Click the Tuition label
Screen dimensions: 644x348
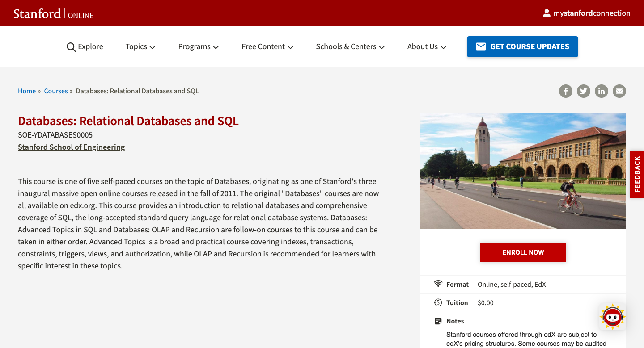click(457, 303)
